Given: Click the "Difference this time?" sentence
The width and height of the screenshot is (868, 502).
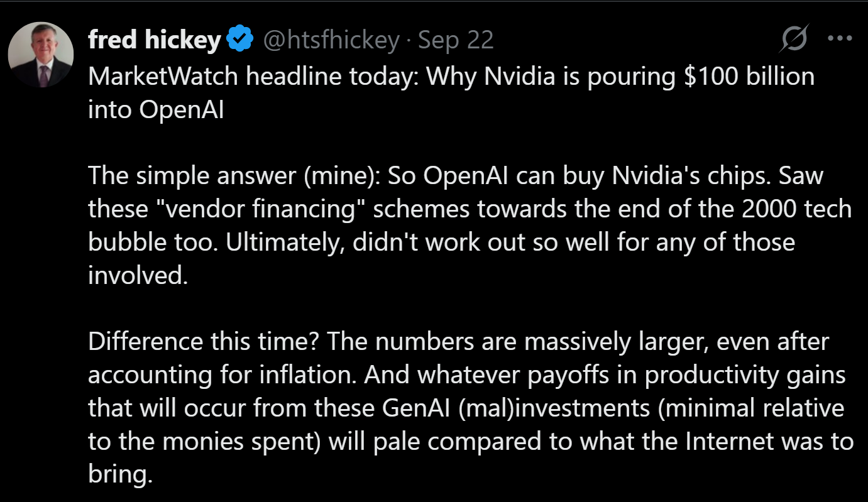Looking at the screenshot, I should coord(204,342).
